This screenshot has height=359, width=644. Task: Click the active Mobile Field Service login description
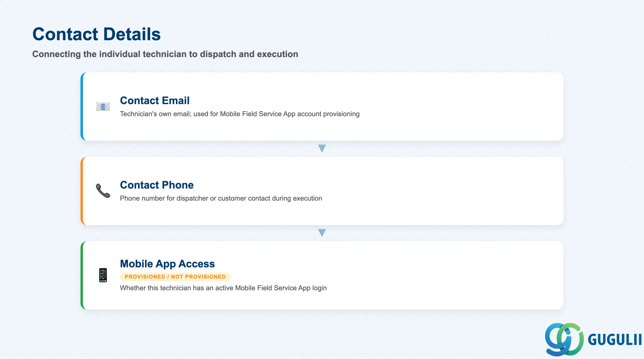pos(223,288)
